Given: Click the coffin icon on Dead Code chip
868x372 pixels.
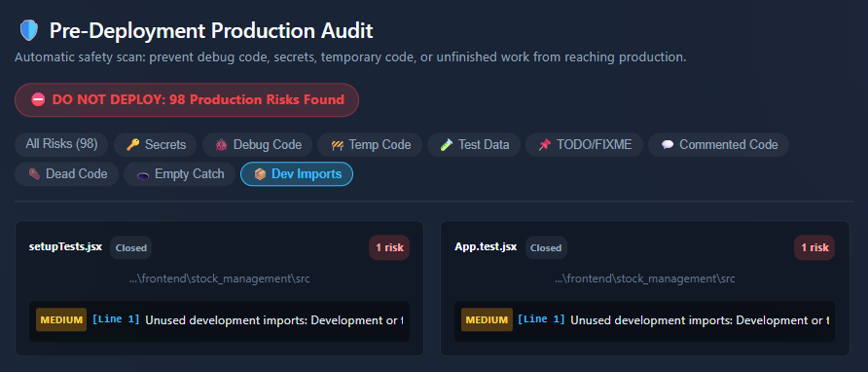Looking at the screenshot, I should (x=34, y=174).
